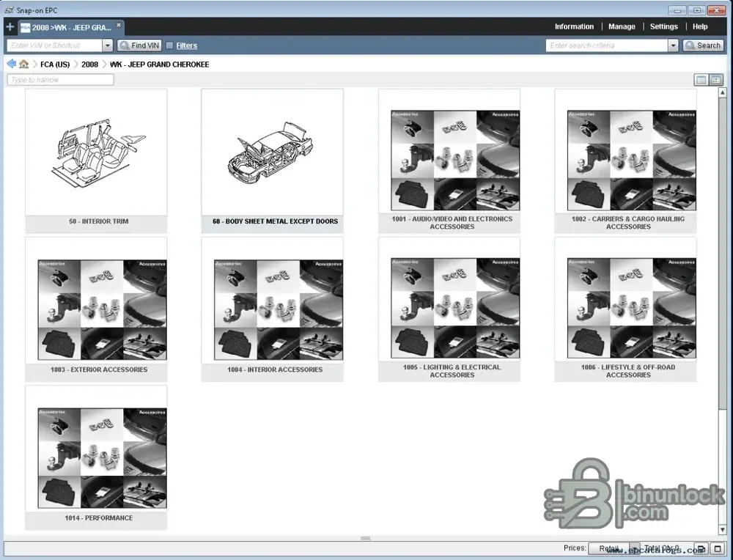The height and width of the screenshot is (560, 733).
Task: Focus the Type to narrow field
Action: [x=60, y=80]
